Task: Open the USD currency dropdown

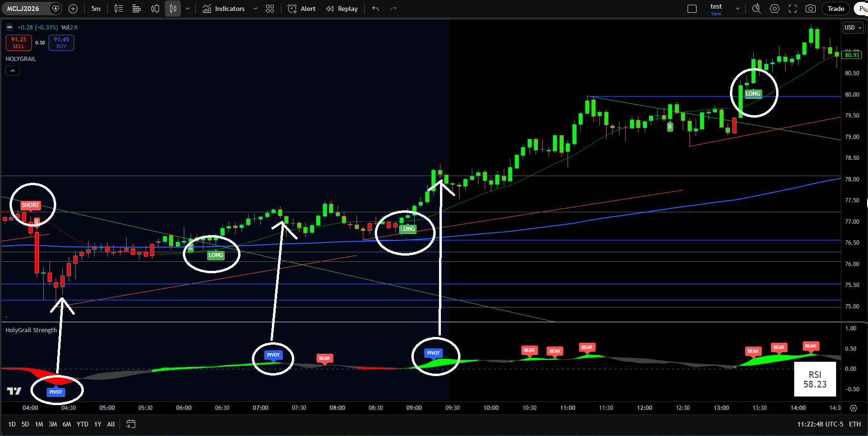Action: click(x=853, y=28)
